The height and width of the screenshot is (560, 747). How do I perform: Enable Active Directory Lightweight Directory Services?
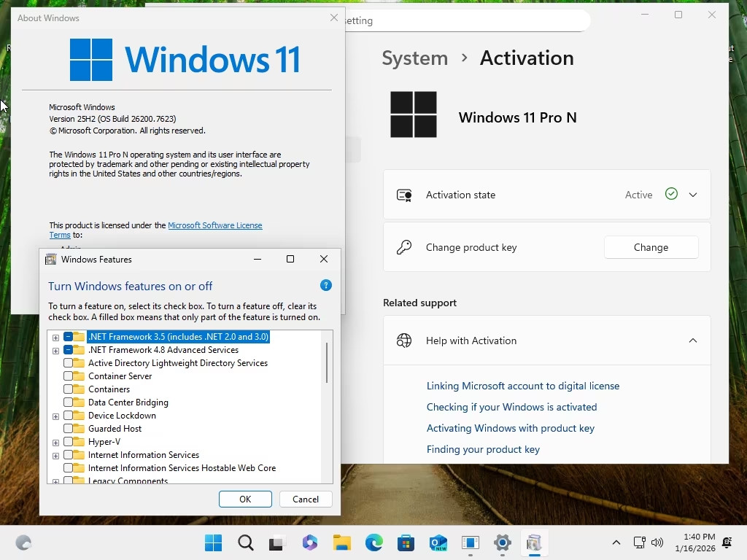(x=68, y=363)
